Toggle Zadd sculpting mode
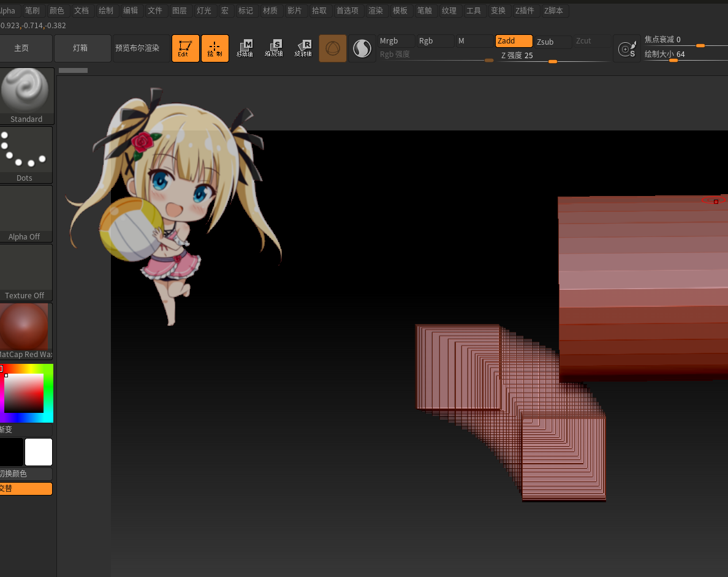The image size is (728, 577). (x=514, y=41)
